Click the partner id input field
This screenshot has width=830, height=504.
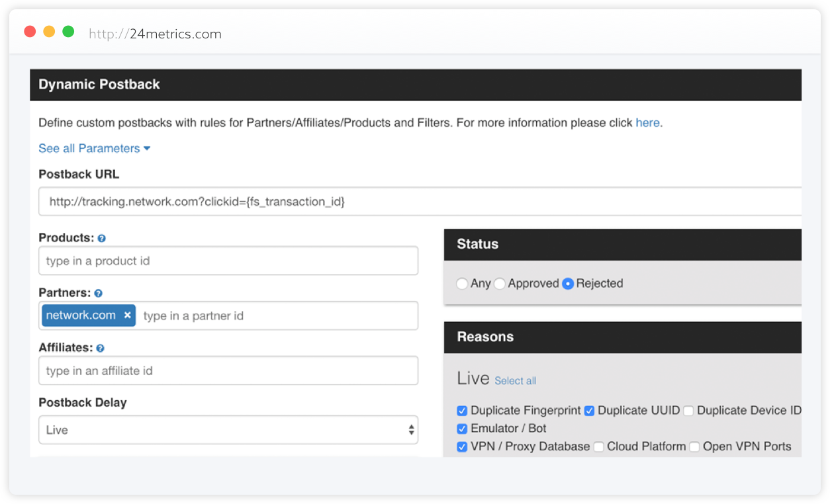coord(278,315)
